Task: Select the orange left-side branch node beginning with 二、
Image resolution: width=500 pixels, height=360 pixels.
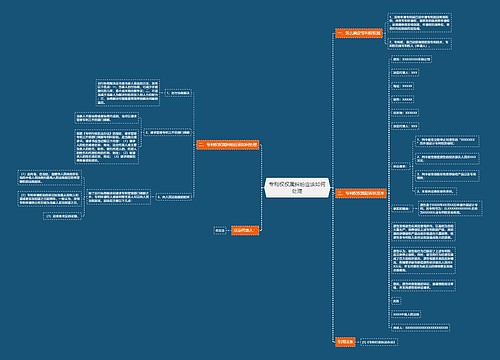Action: pyautogui.click(x=228, y=145)
